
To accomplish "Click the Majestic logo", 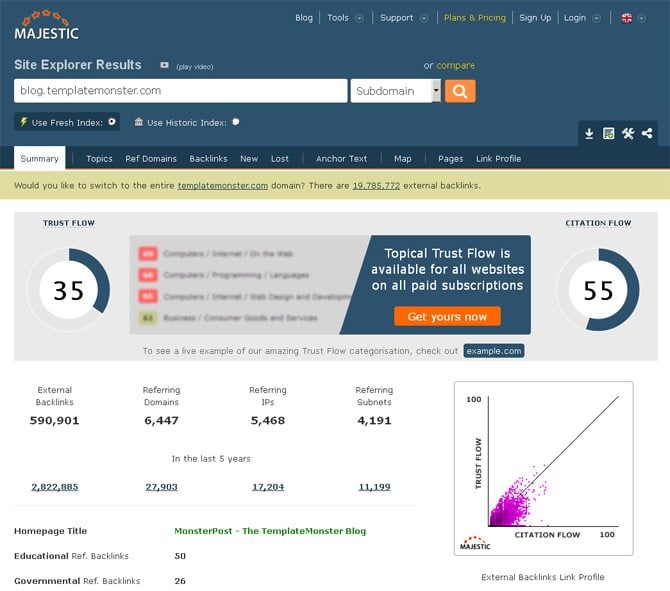I will point(40,25).
